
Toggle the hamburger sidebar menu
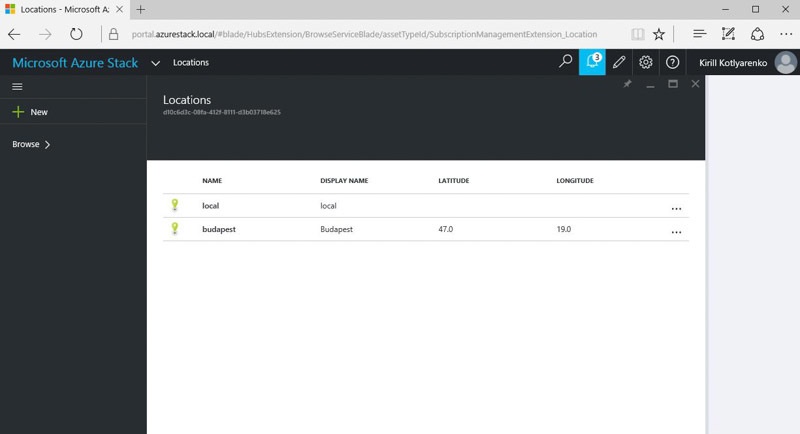coord(17,87)
